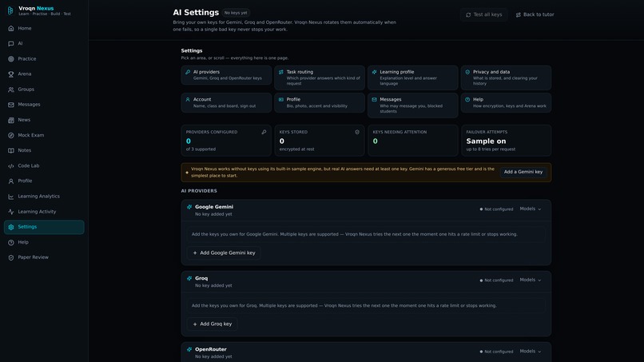Click Groq 'Not configured' status
The height and width of the screenshot is (362, 644).
pyautogui.click(x=496, y=280)
